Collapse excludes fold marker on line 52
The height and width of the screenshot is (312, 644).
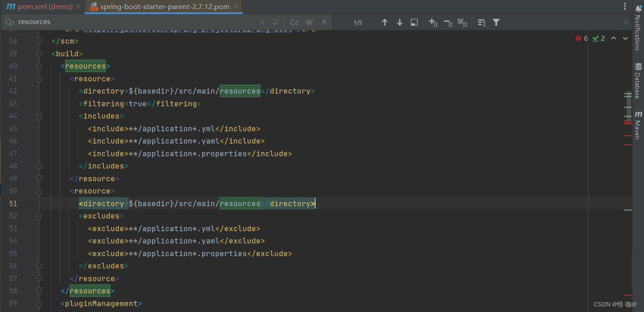click(x=39, y=216)
